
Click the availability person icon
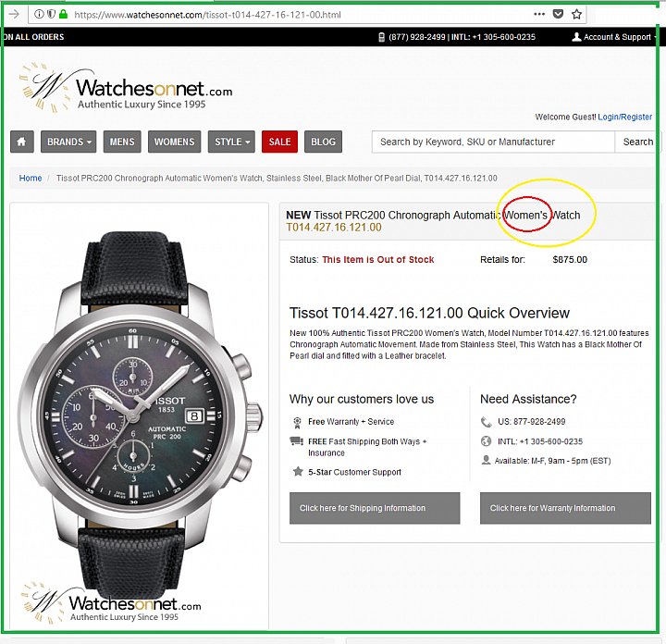click(x=486, y=460)
